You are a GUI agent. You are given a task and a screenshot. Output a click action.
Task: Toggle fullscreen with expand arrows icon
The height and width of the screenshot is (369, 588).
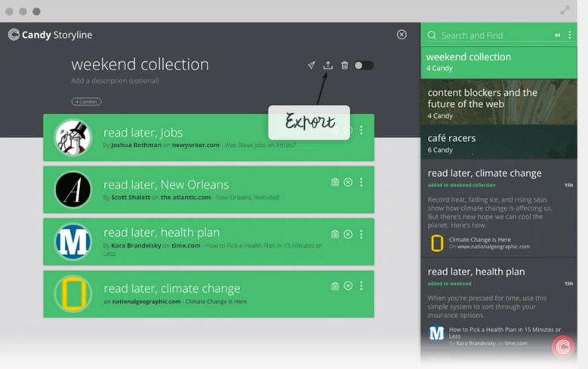point(565,11)
